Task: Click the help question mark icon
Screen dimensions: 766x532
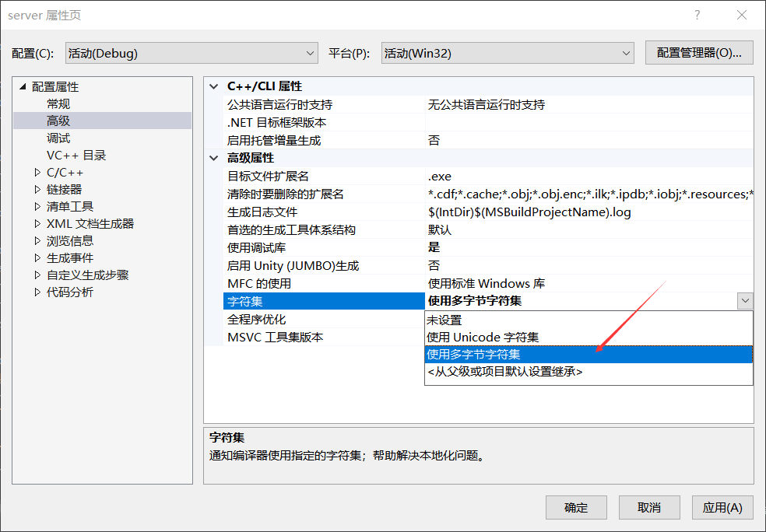Action: pos(697,15)
